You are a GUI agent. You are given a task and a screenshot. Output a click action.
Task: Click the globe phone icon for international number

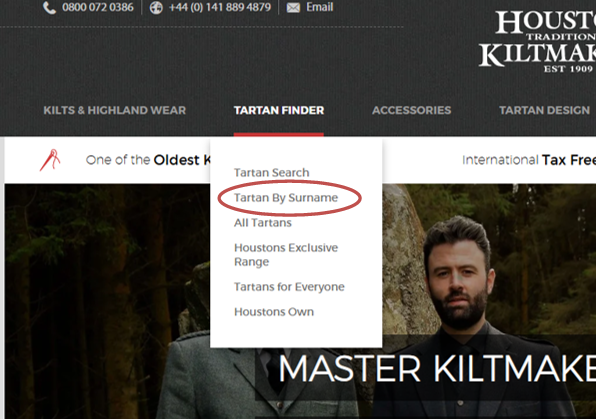(156, 8)
